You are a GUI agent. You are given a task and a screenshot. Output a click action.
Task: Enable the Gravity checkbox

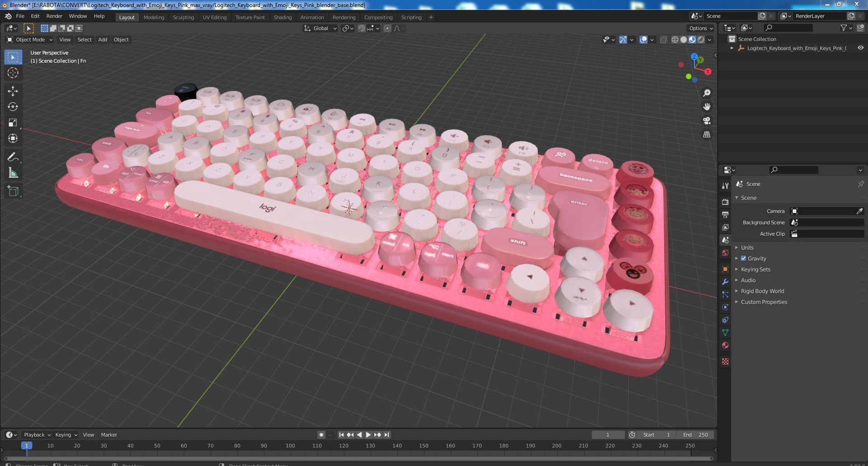[x=743, y=259]
